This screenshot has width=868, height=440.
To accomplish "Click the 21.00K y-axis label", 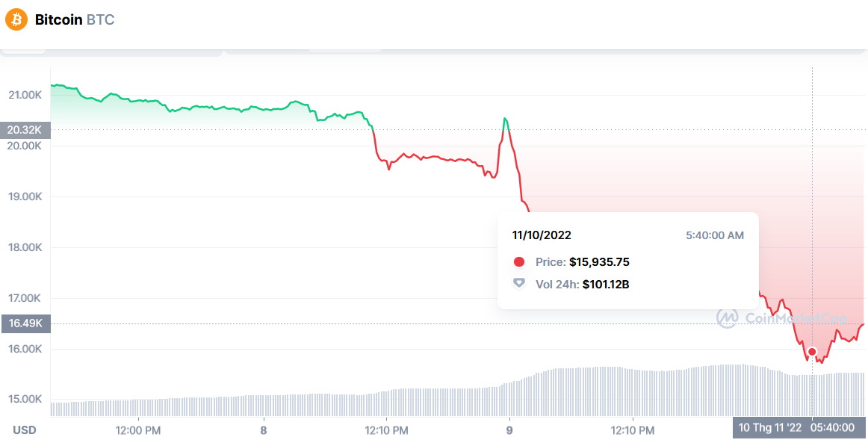I will point(25,96).
